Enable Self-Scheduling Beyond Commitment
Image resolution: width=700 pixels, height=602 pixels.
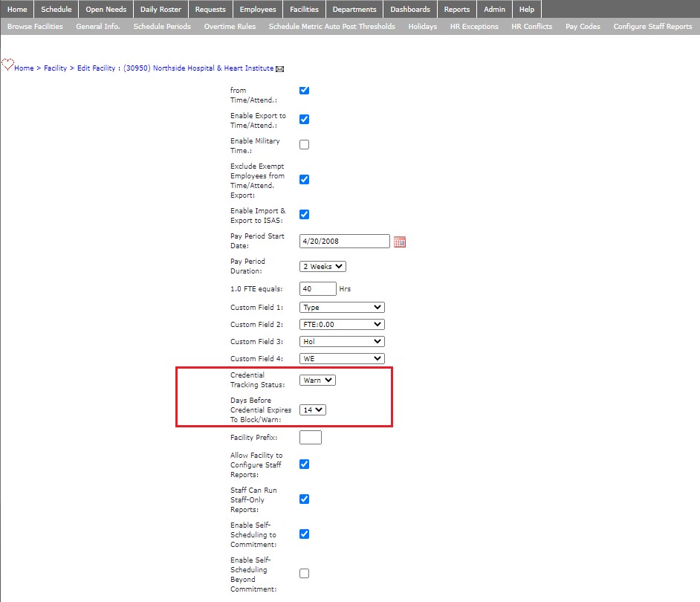(304, 573)
